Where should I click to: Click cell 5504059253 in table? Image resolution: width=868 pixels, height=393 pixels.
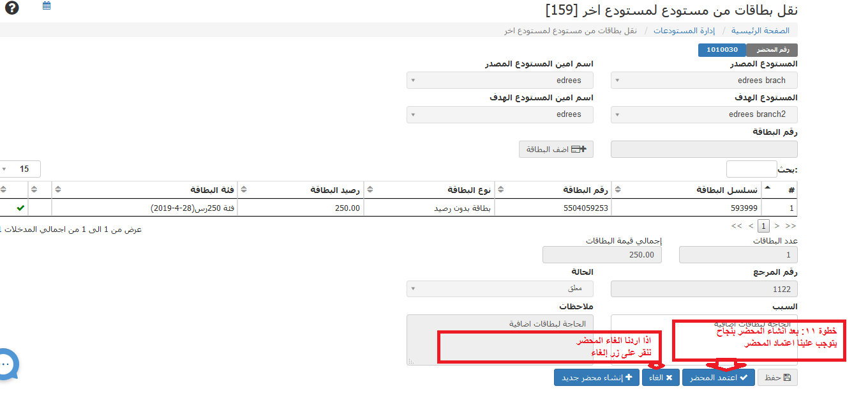553,208
